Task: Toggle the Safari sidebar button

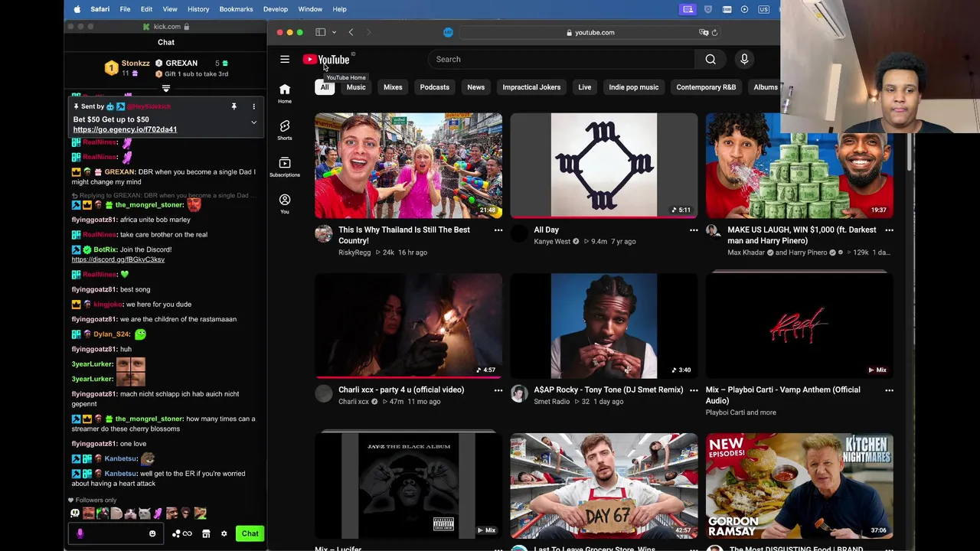Action: (321, 32)
